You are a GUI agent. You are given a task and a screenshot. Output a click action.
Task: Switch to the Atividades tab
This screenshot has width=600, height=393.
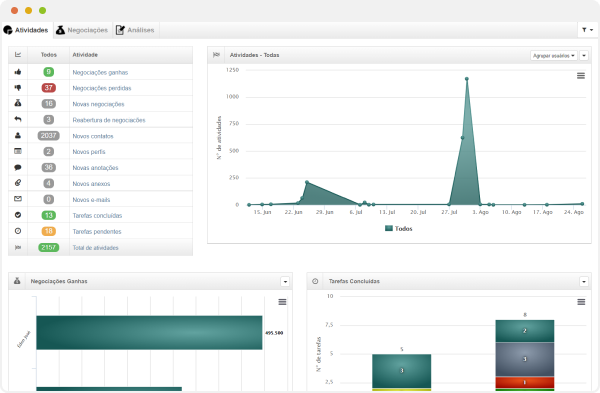pyautogui.click(x=26, y=30)
